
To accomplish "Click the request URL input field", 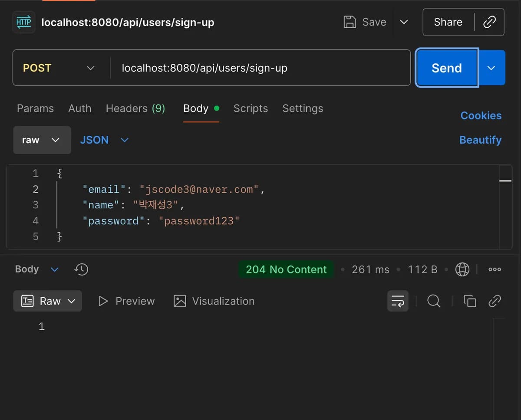I will (260, 68).
